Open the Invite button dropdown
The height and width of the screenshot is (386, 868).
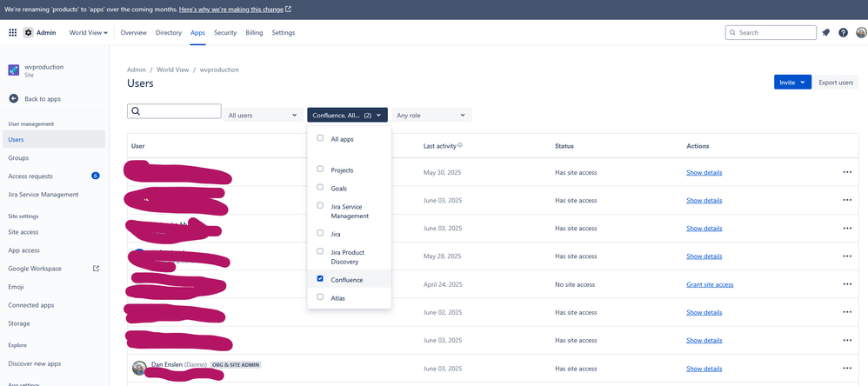click(792, 82)
